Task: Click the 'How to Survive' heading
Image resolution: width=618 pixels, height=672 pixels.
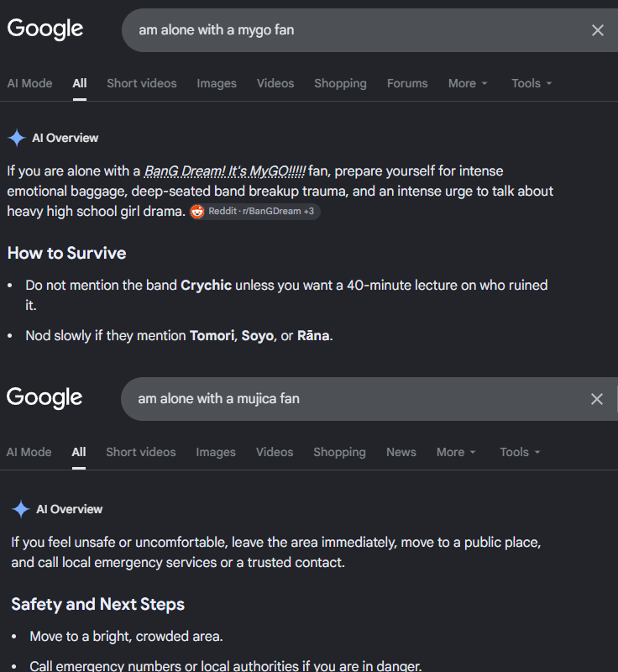Action: coord(67,253)
